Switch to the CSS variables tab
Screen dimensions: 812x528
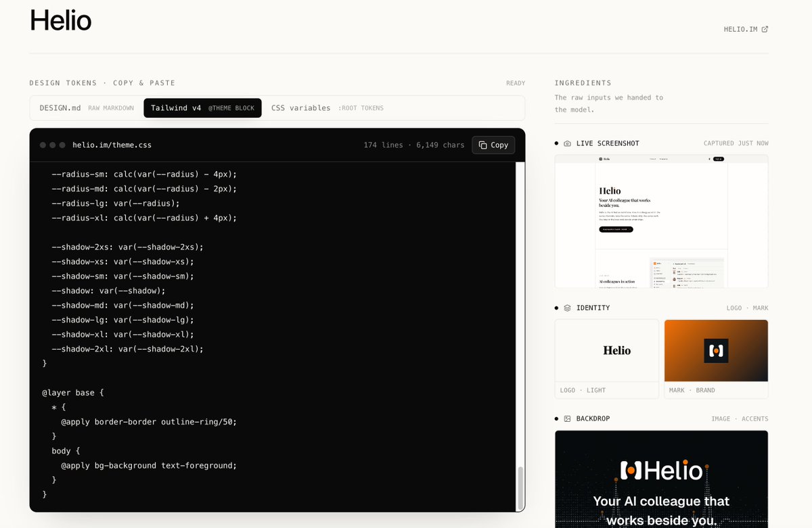[328, 108]
